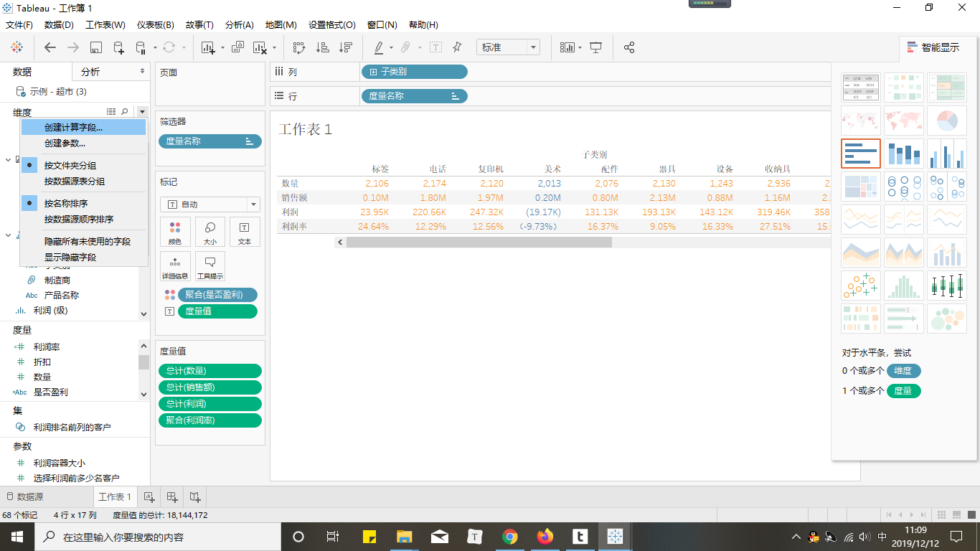Choose 隐藏所有未使用的字段 menu entry
Image resolution: width=980 pixels, height=551 pixels.
point(83,242)
